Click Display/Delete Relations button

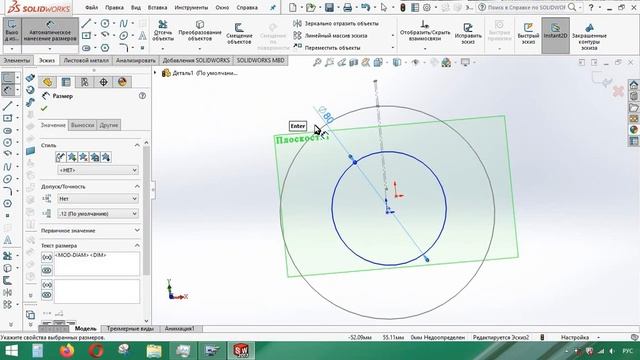[x=425, y=31]
